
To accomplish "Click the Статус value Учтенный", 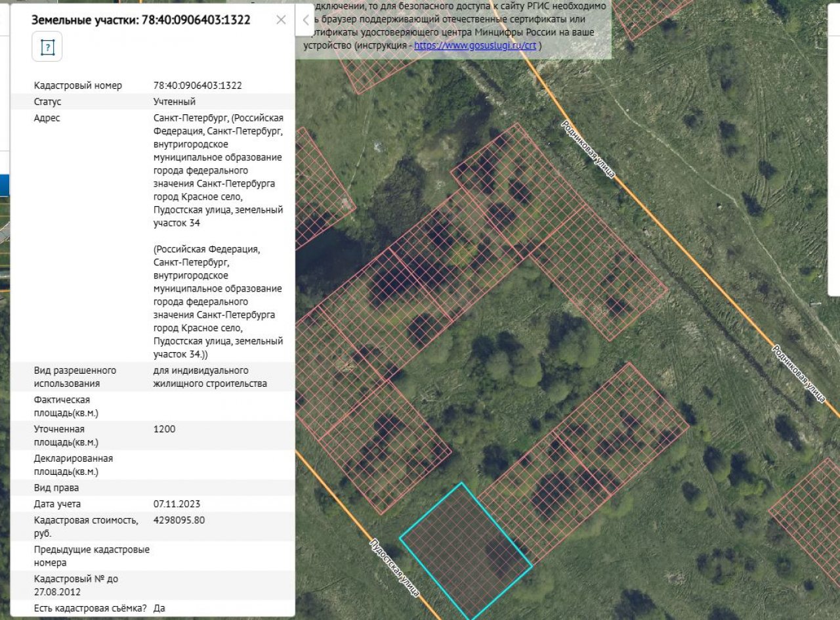I will point(174,102).
